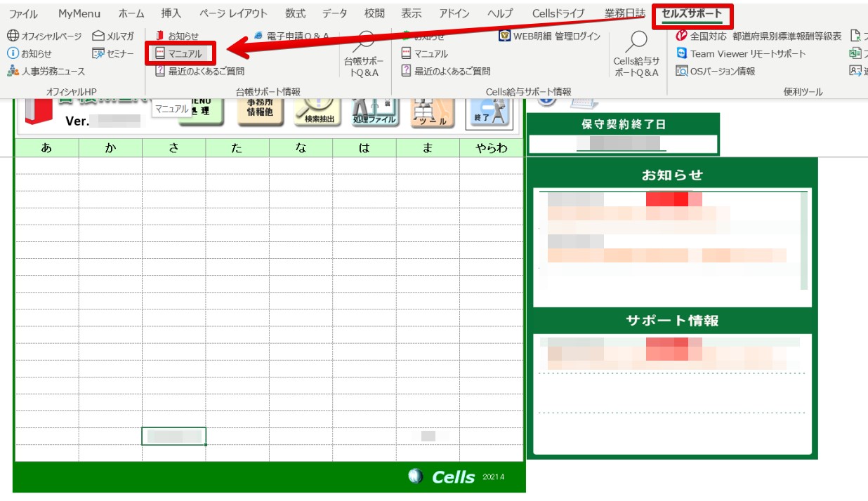The image size is (868, 501).
Task: Open 全国対応 都道府県別標準報酬等級表
Action: pos(758,36)
